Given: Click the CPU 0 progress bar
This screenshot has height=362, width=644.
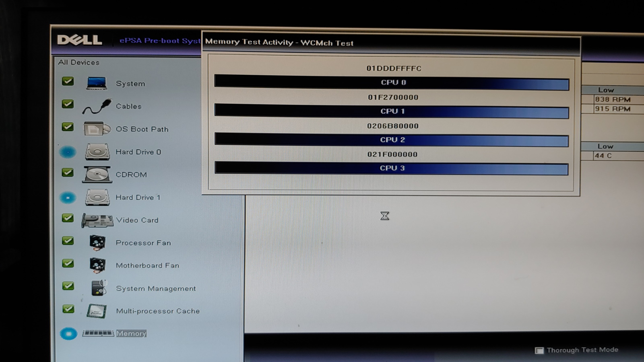Looking at the screenshot, I should pos(392,82).
